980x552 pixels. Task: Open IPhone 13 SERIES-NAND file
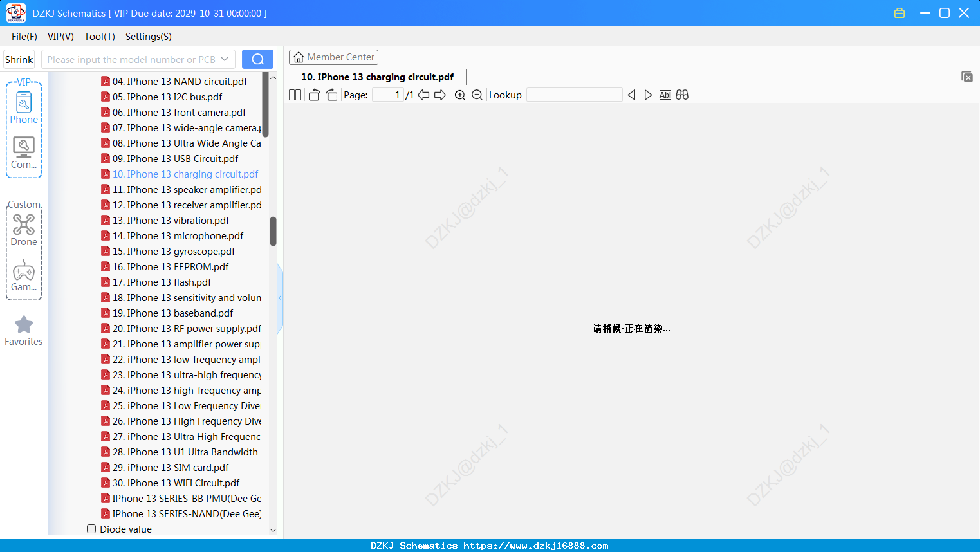coord(187,514)
